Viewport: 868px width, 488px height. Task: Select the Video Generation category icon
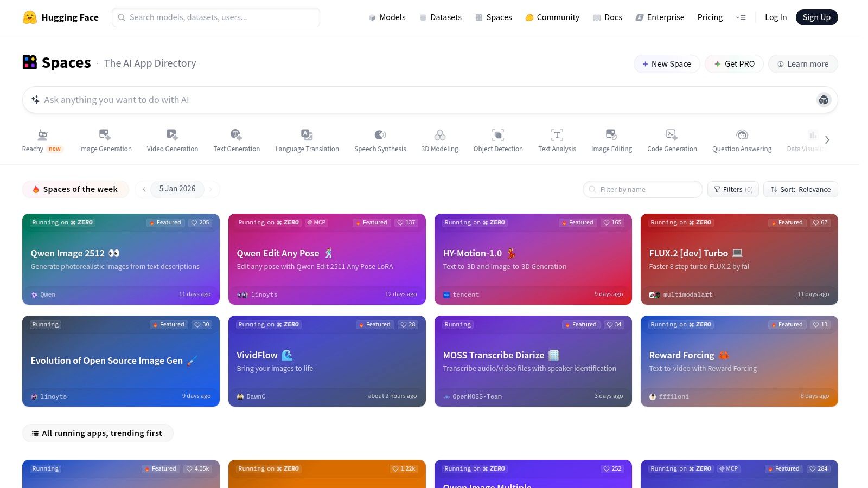pyautogui.click(x=172, y=134)
